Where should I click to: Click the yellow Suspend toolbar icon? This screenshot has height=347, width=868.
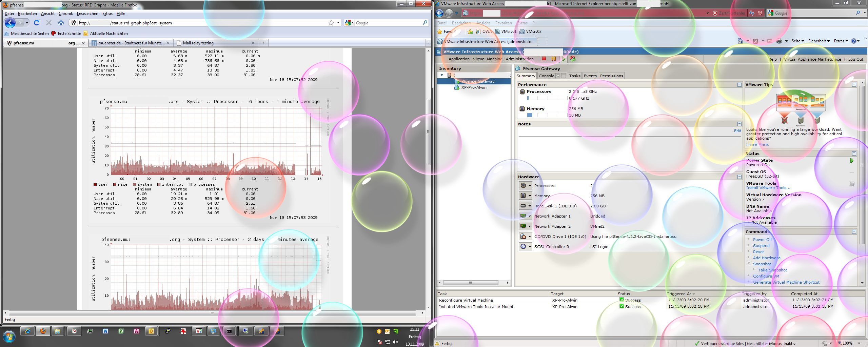coord(554,59)
